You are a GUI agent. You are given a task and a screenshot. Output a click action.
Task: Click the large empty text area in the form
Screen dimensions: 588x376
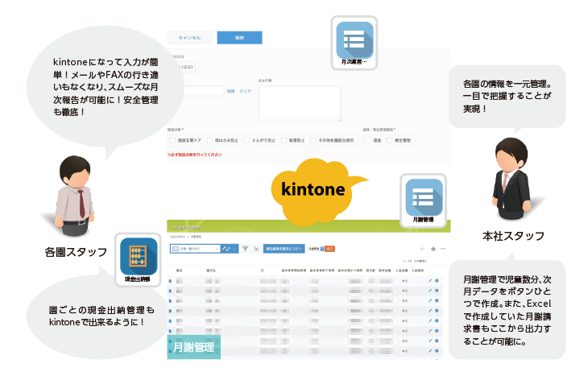pyautogui.click(x=300, y=103)
